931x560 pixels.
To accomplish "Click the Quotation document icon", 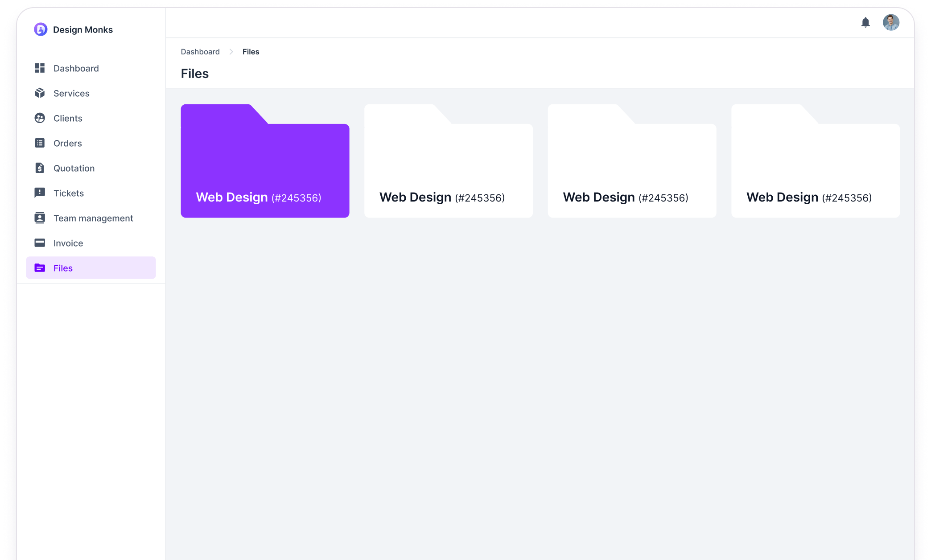I will (40, 168).
